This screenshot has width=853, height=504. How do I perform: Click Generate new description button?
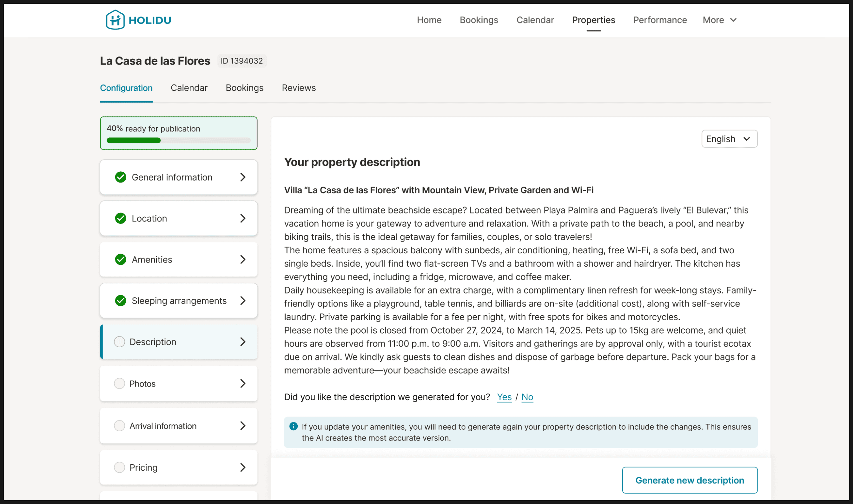coord(689,480)
